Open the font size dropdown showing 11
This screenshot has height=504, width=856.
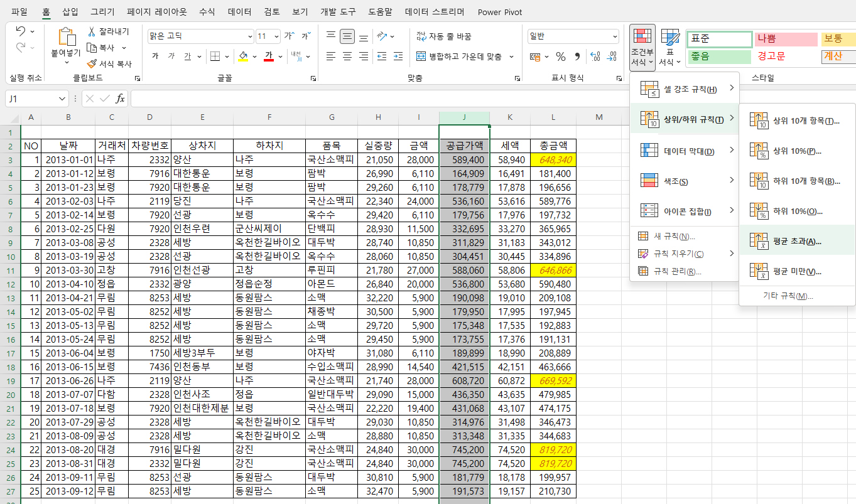(x=276, y=36)
